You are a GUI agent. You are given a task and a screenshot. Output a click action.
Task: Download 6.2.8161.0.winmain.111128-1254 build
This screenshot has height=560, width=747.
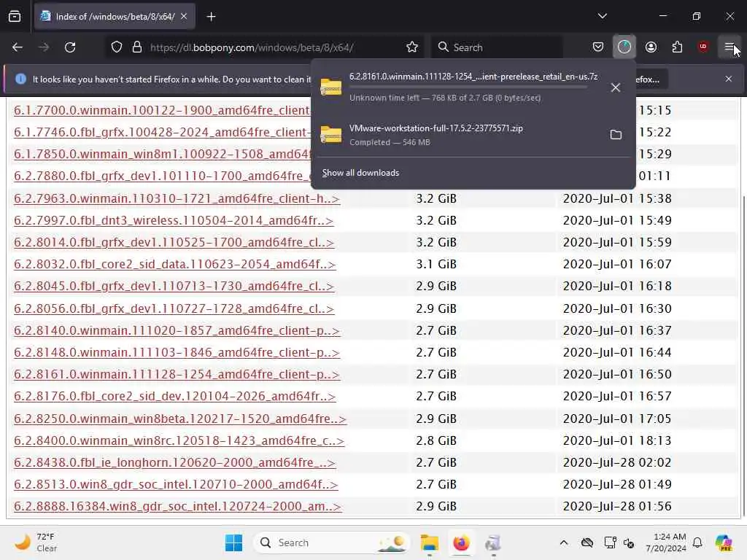point(177,374)
